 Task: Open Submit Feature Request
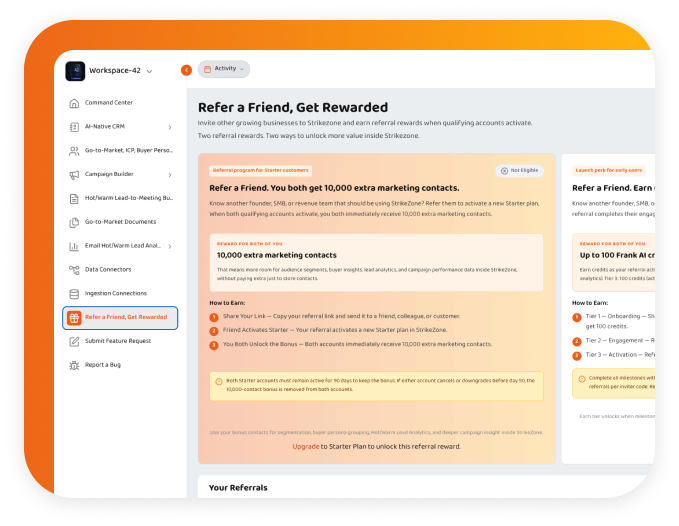click(120, 341)
